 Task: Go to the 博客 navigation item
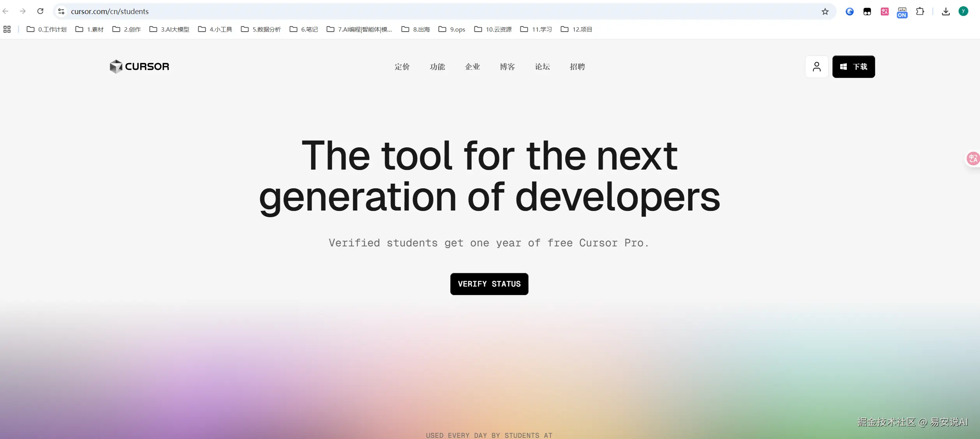point(507,67)
